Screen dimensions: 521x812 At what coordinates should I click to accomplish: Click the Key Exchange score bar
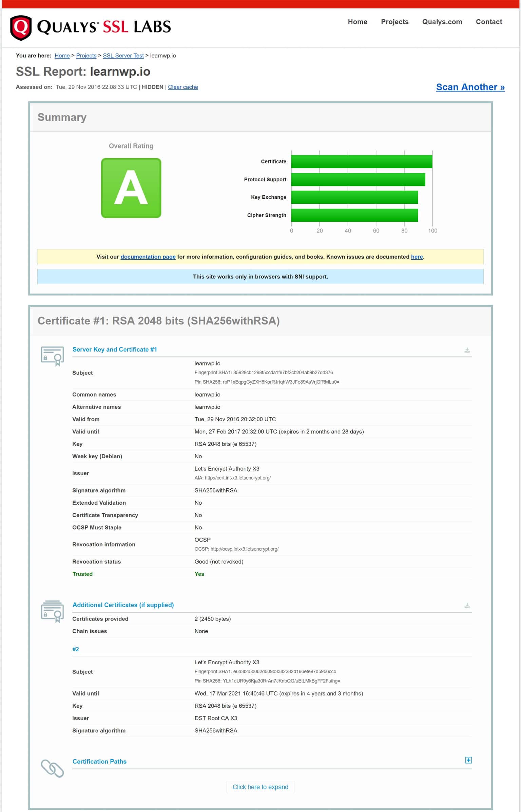tap(354, 197)
